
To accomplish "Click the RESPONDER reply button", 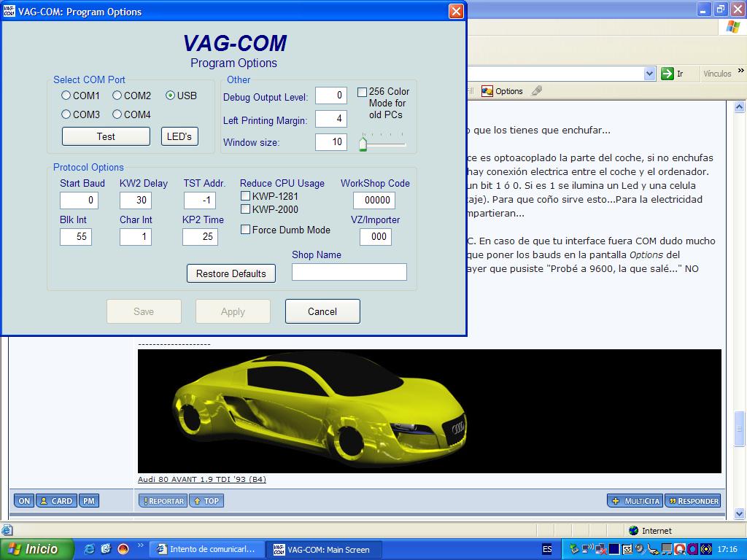I will (693, 501).
